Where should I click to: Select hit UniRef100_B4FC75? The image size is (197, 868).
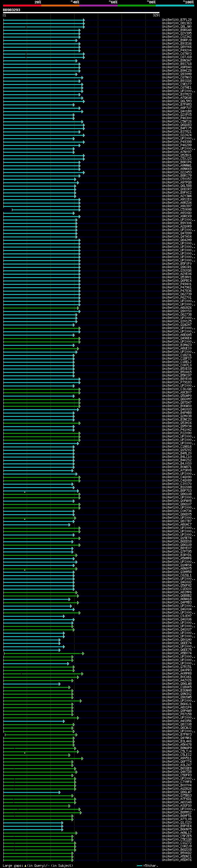[x=177, y=128]
